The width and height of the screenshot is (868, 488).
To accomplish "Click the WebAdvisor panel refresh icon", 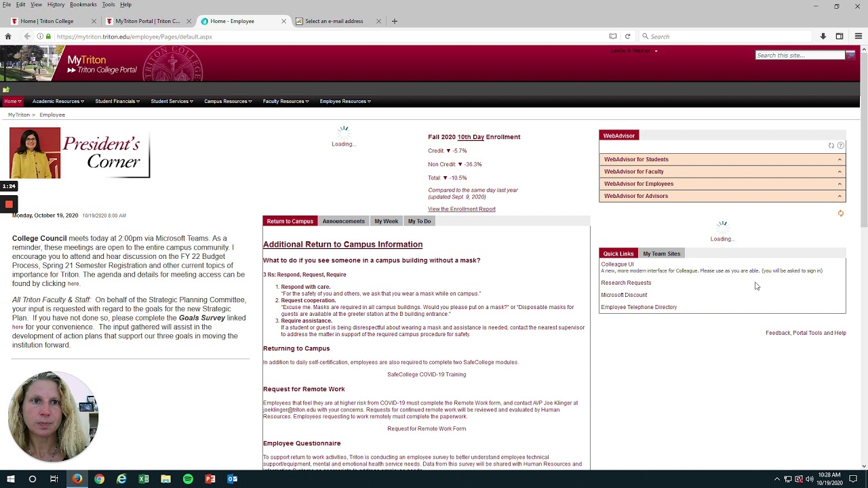I will 831,146.
